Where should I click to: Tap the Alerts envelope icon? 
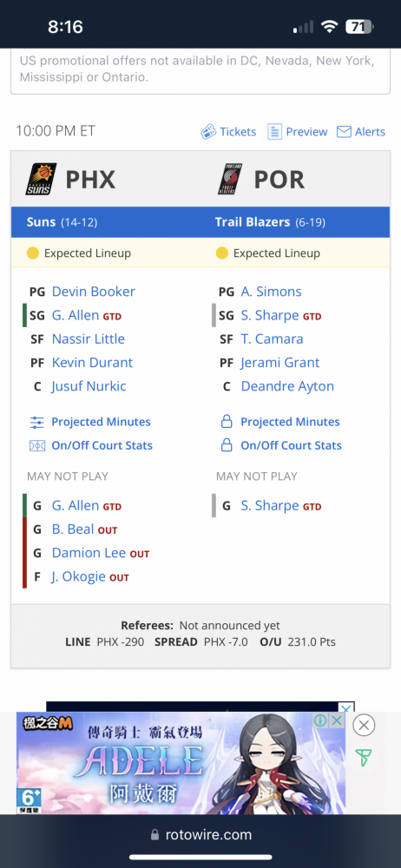[344, 132]
